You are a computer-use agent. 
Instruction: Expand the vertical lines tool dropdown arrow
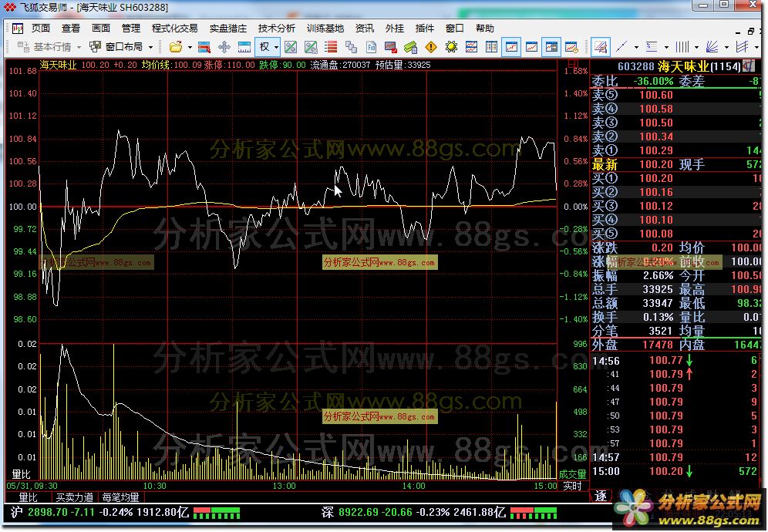coord(696,48)
